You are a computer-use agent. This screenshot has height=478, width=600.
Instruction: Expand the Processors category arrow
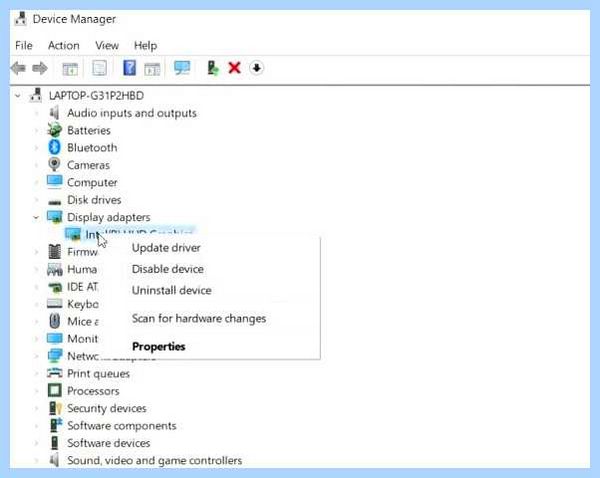point(37,391)
